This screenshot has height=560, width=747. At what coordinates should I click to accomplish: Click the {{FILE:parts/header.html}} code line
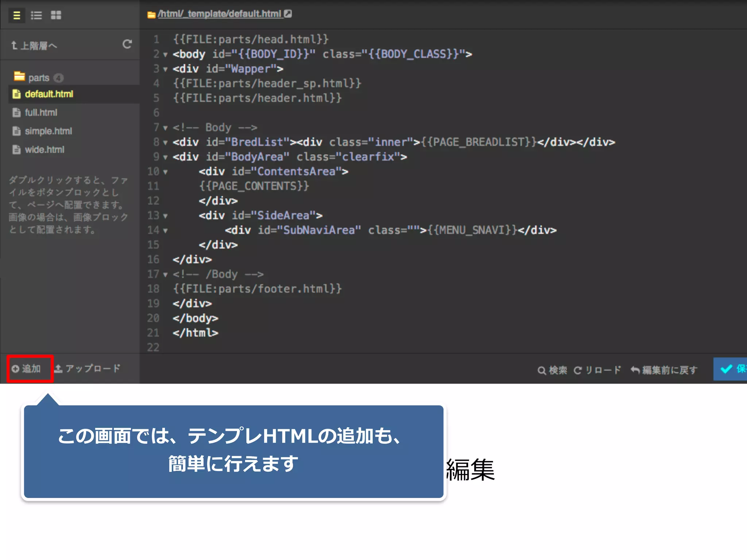point(257,98)
